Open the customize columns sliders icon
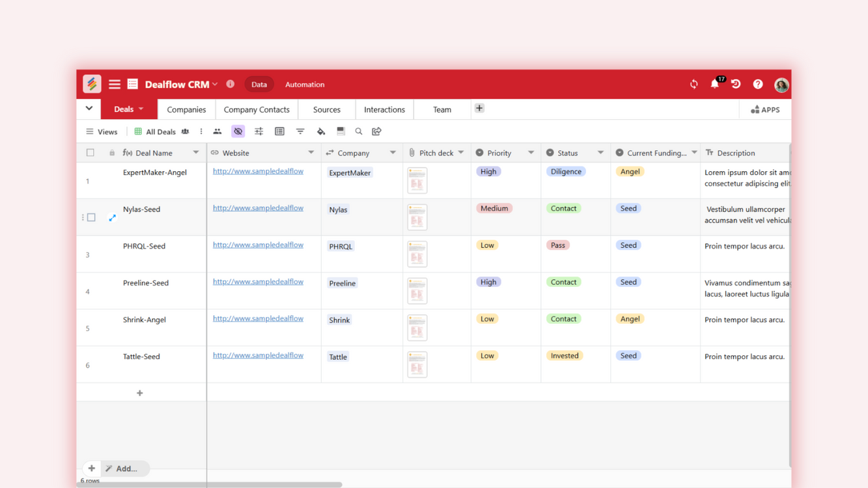868x488 pixels. click(x=259, y=131)
